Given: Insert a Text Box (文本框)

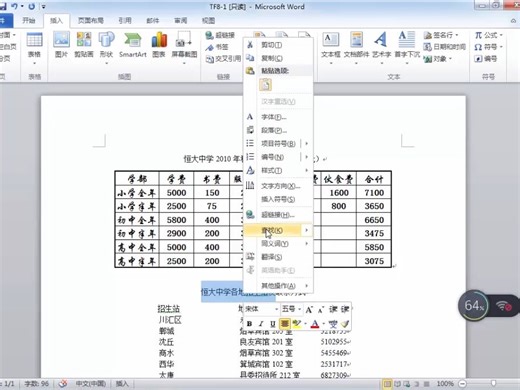Looking at the screenshot, I should [x=331, y=47].
